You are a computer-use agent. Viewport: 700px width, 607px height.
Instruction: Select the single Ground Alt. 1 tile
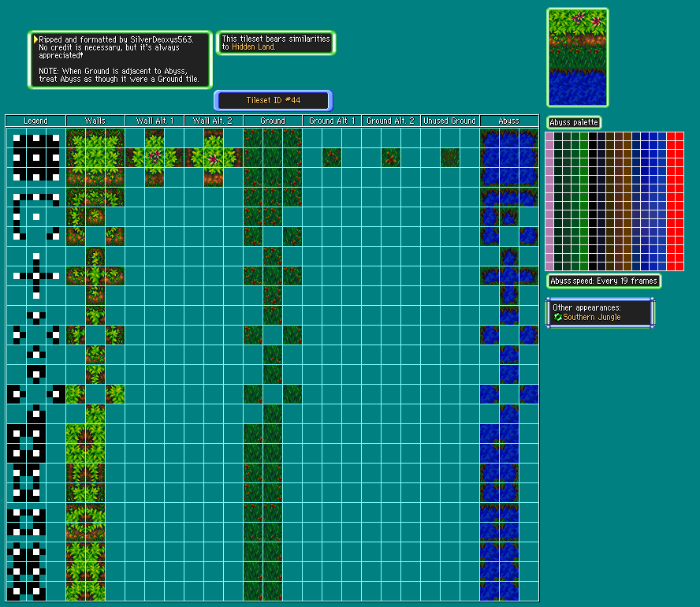click(332, 158)
